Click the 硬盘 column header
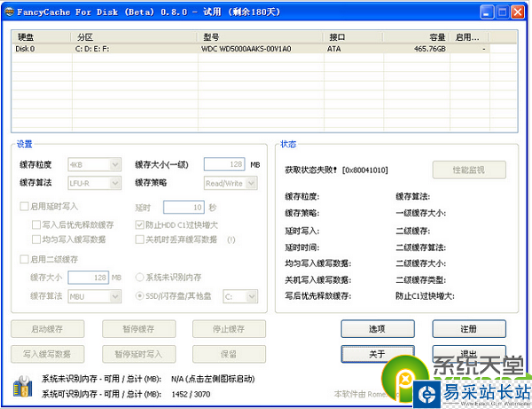532x409 pixels. click(42, 37)
